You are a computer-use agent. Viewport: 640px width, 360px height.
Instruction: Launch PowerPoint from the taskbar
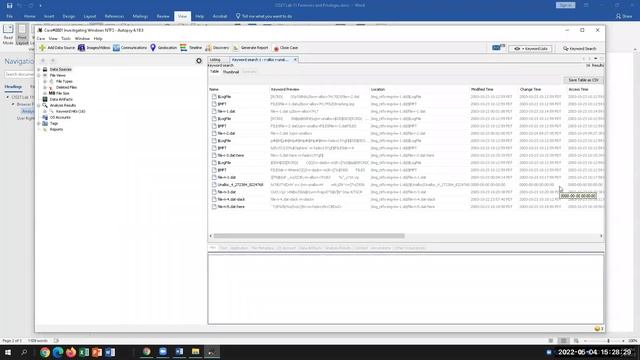pyautogui.click(x=97, y=352)
